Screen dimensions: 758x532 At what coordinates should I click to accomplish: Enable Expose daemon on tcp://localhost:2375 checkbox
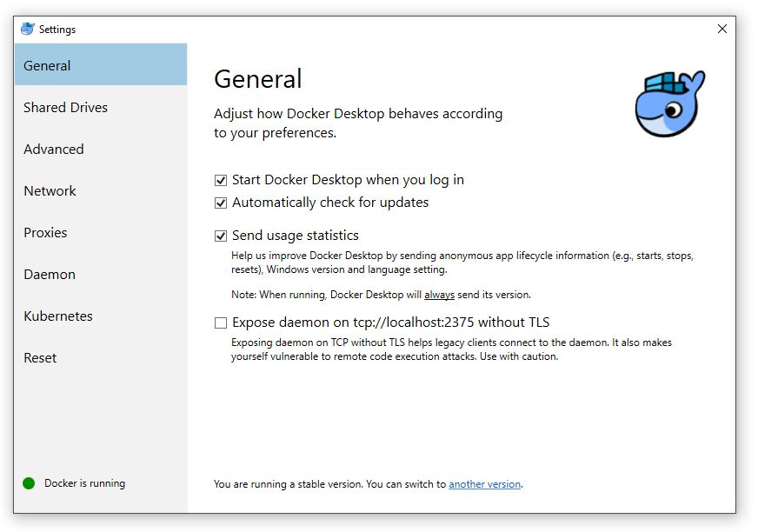[x=221, y=323]
